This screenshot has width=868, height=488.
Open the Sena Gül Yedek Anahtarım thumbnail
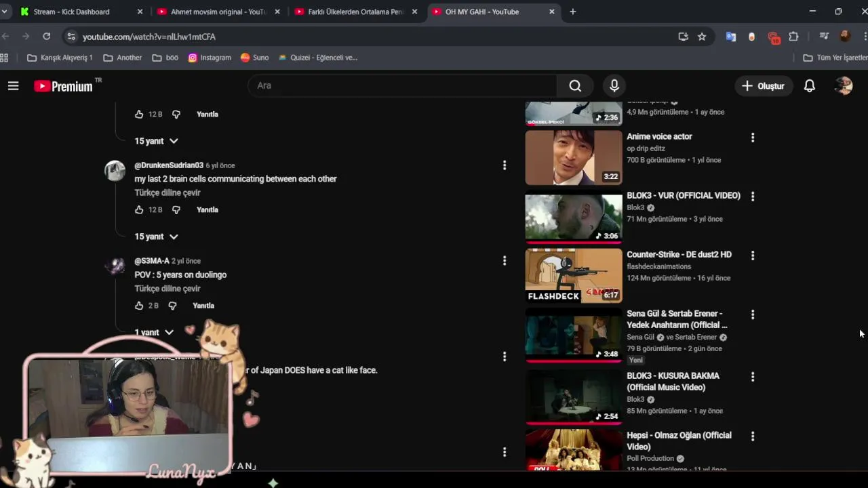574,334
